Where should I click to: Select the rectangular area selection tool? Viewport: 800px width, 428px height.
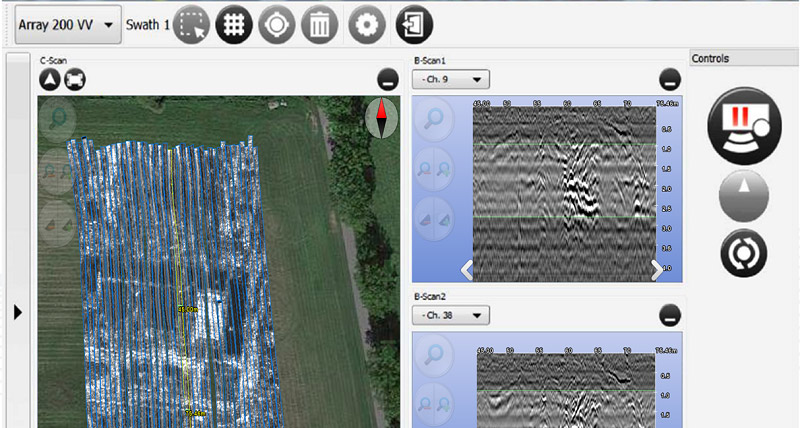pyautogui.click(x=191, y=26)
